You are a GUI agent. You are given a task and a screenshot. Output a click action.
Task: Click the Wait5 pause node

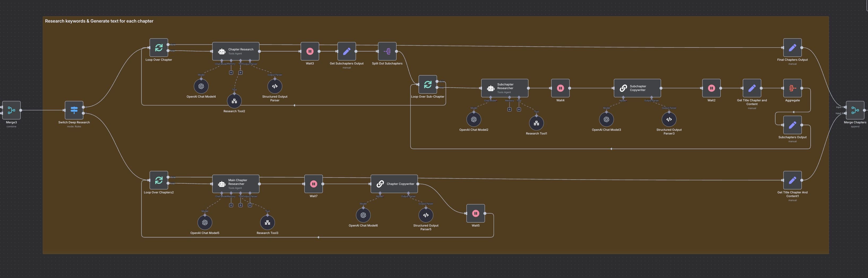tap(476, 213)
